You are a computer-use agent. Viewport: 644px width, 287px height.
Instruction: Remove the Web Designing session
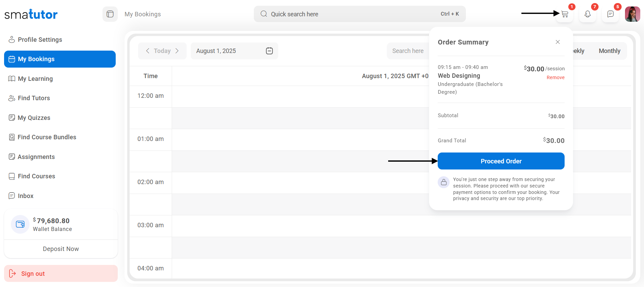(555, 77)
